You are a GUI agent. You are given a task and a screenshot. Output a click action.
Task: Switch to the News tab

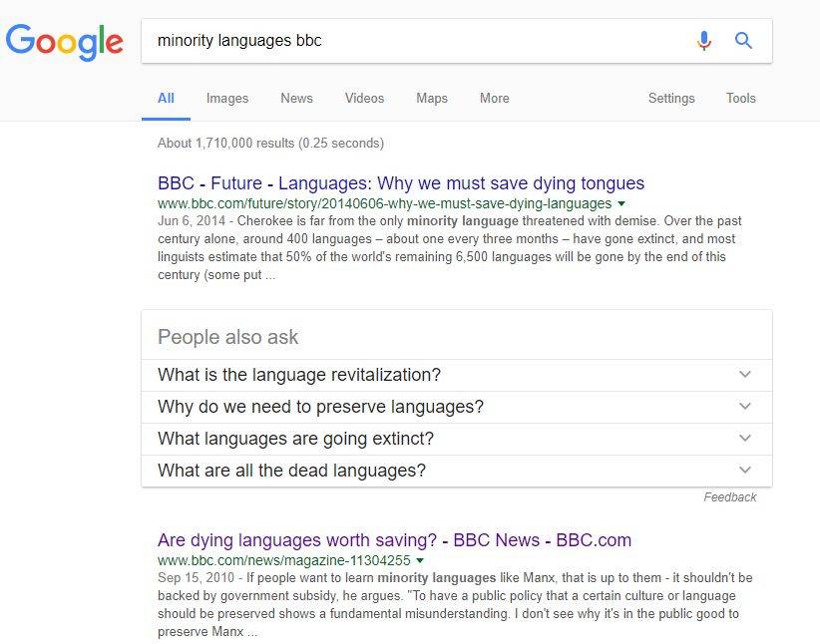coord(296,98)
